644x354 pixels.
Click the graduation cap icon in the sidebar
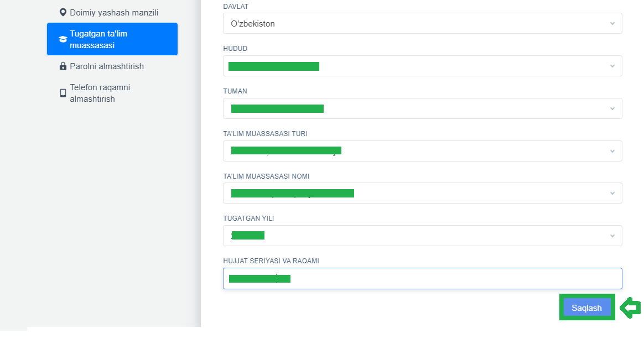tap(63, 39)
